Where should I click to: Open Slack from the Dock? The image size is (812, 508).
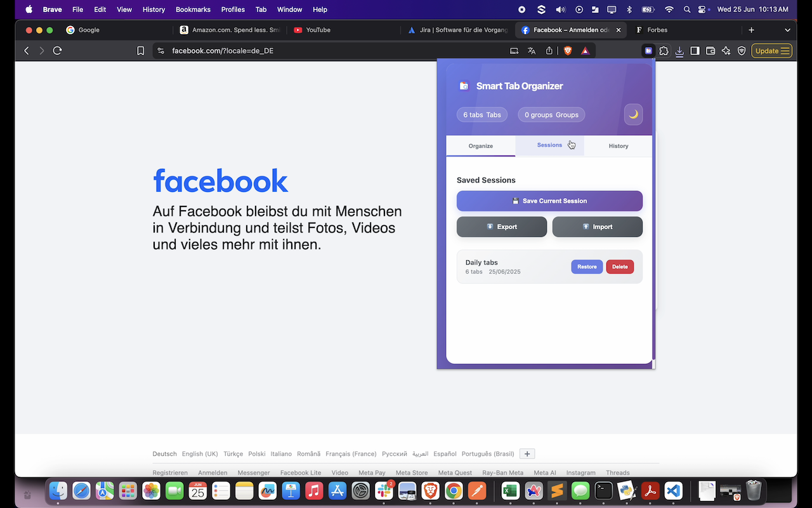[384, 491]
